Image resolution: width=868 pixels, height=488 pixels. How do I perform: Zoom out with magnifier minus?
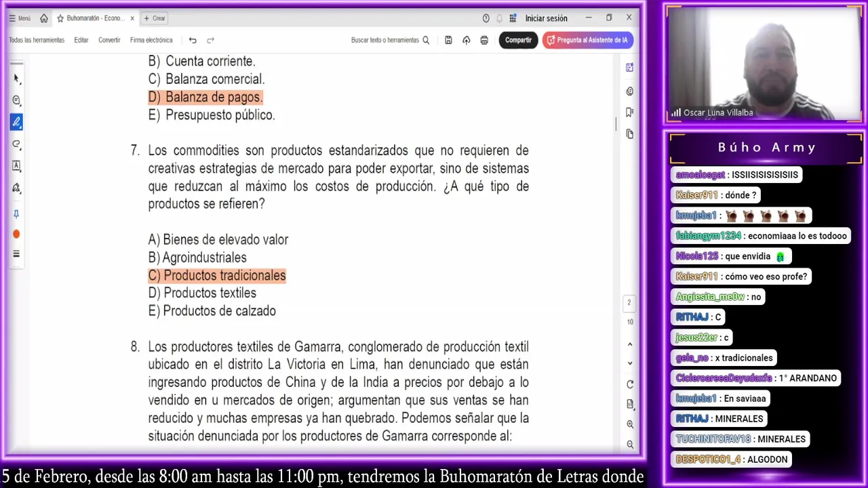(x=630, y=445)
